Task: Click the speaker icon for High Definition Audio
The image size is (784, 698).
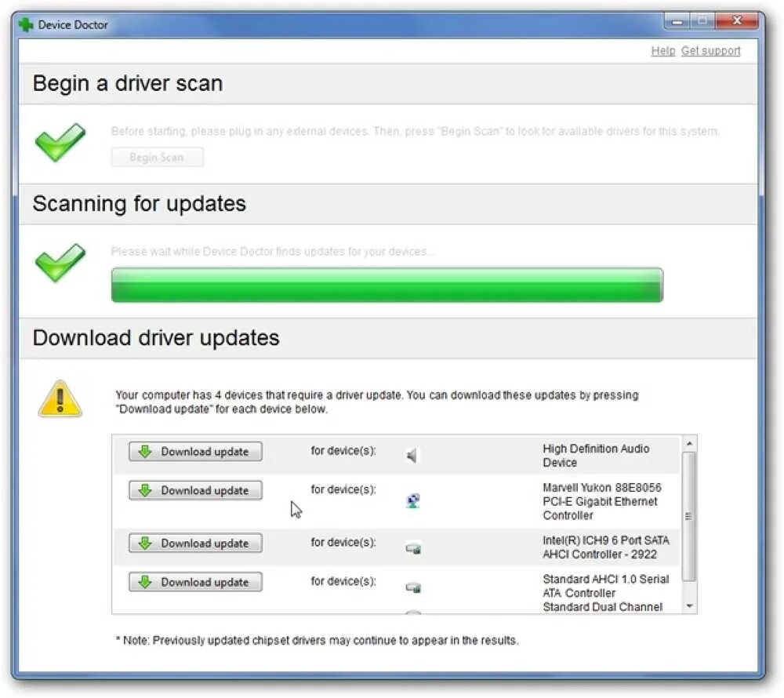Action: [x=412, y=455]
